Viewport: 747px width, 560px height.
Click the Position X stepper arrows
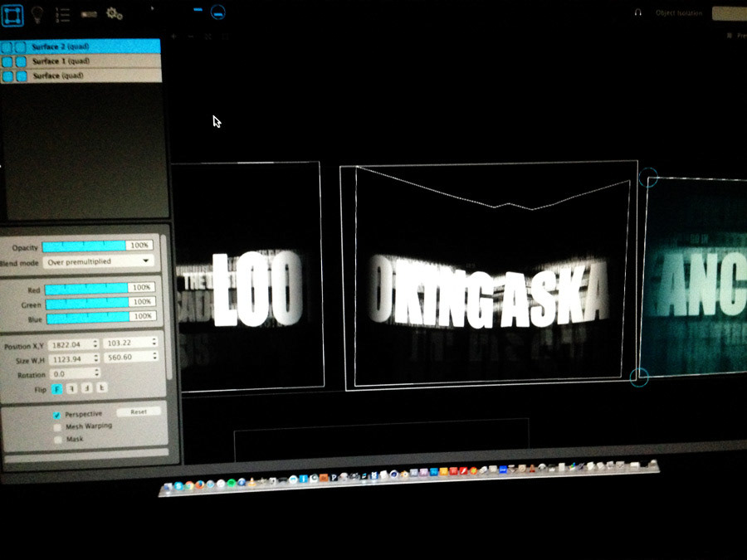(95, 343)
